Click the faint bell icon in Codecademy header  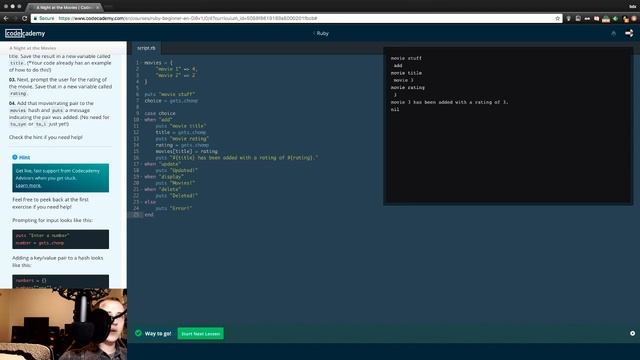click(613, 33)
